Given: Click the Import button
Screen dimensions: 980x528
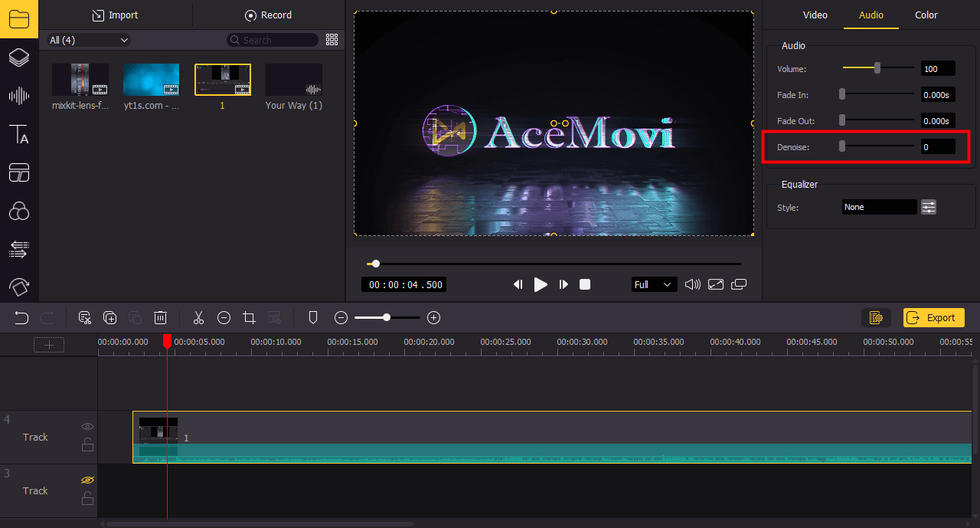Looking at the screenshot, I should (x=115, y=15).
